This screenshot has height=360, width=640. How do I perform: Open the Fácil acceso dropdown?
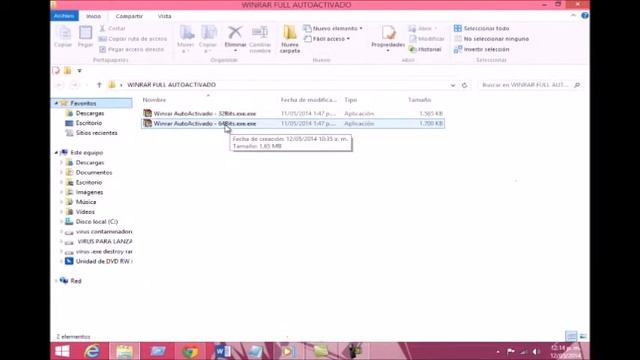[327, 39]
